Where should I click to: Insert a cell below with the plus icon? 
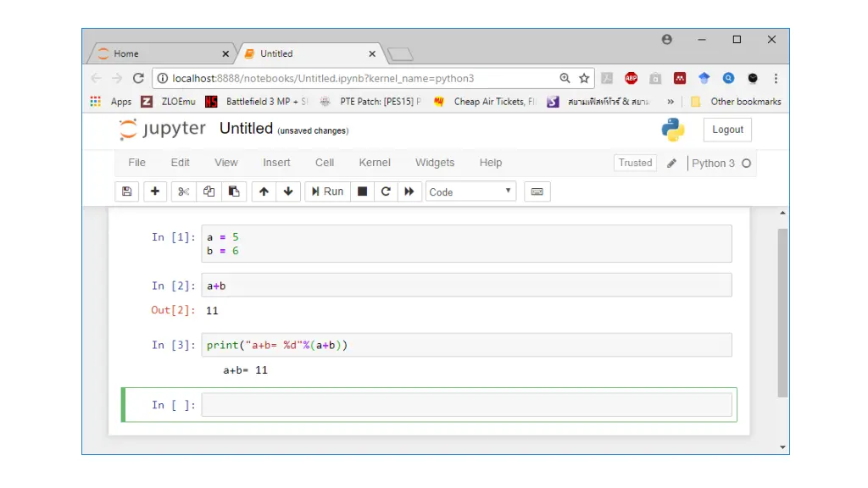coord(154,191)
